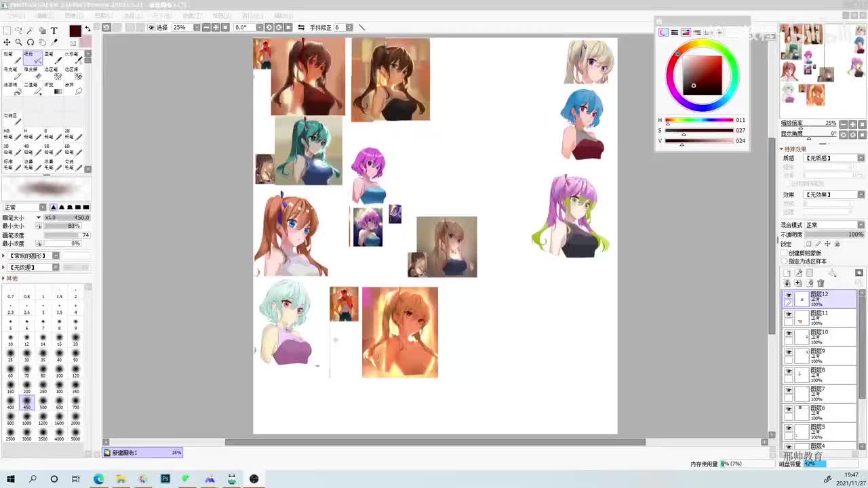Choose the HB 铅笔 custom pencil
Image resolution: width=868 pixels, height=488 pixels.
tap(13, 134)
